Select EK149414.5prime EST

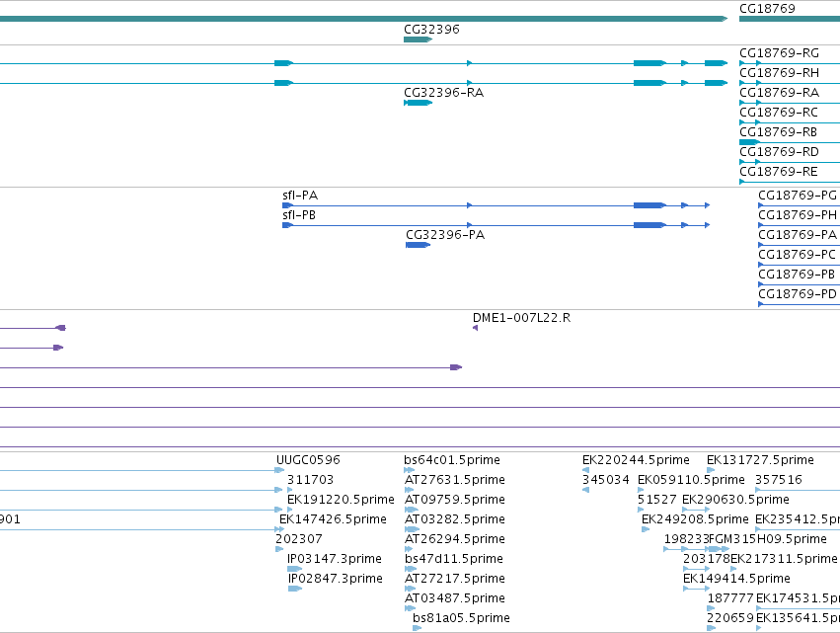(x=736, y=580)
